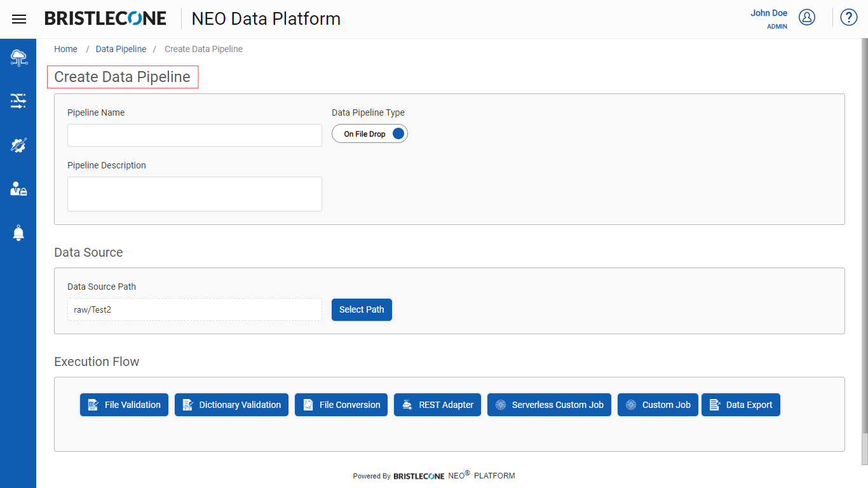The width and height of the screenshot is (868, 488).
Task: Add a File Validation step
Action: click(124, 405)
